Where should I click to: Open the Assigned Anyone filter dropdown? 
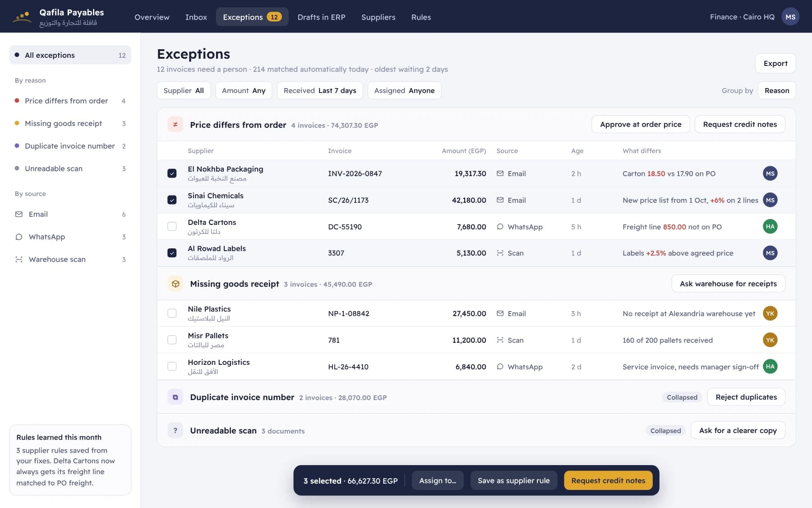[404, 90]
